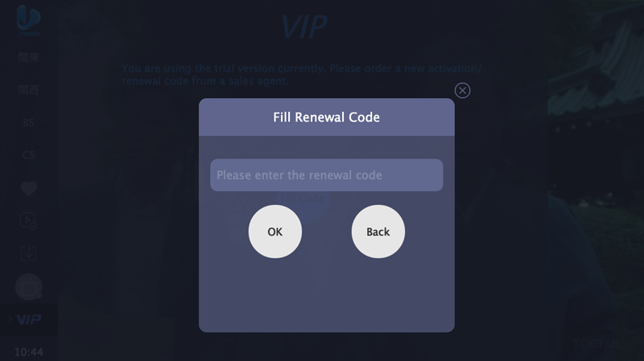644x361 pixels.
Task: Open the downloads icon in sidebar
Action: pyautogui.click(x=28, y=252)
